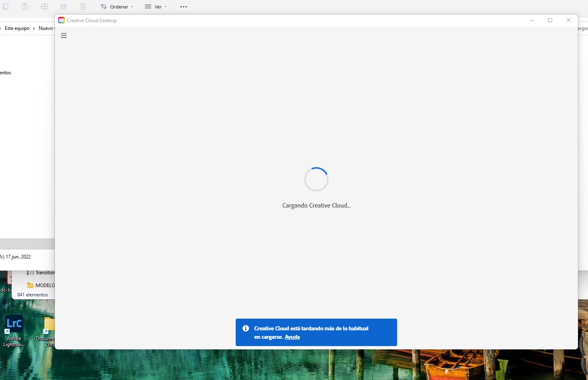This screenshot has height=380, width=588.
Task: Click the info icon in the blue notification banner
Action: 245,328
